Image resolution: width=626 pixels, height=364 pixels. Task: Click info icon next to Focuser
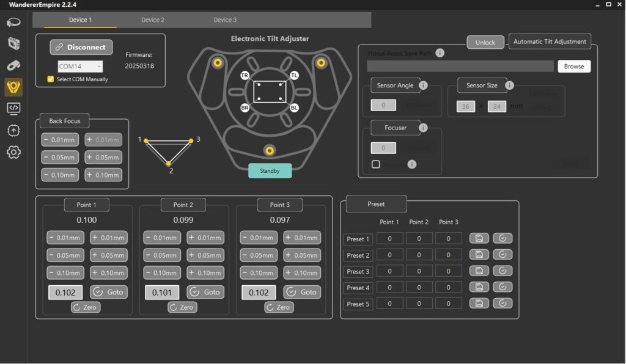coord(423,128)
